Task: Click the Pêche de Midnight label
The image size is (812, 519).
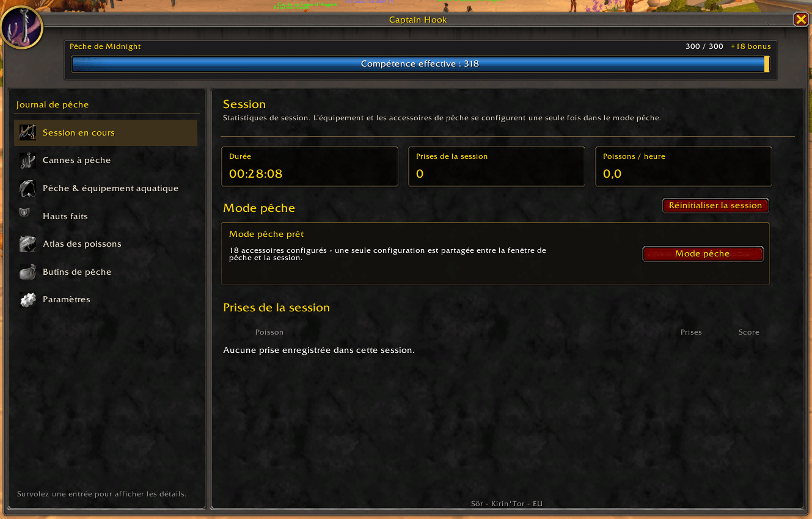Action: pyautogui.click(x=105, y=46)
